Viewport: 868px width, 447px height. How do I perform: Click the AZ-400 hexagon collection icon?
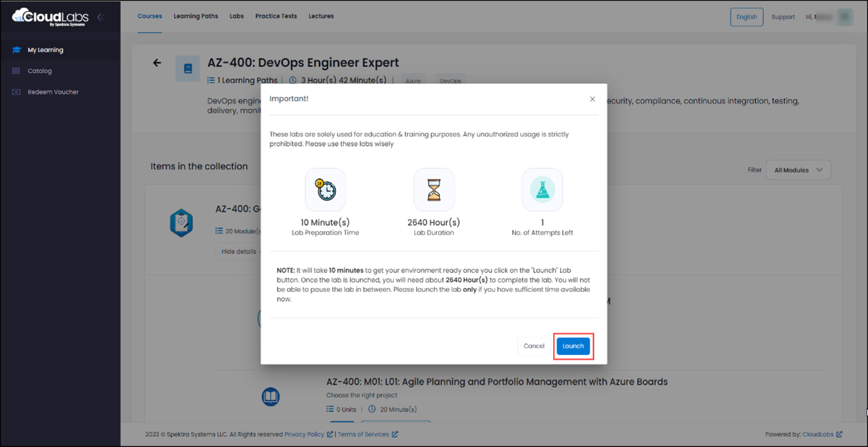pos(182,223)
